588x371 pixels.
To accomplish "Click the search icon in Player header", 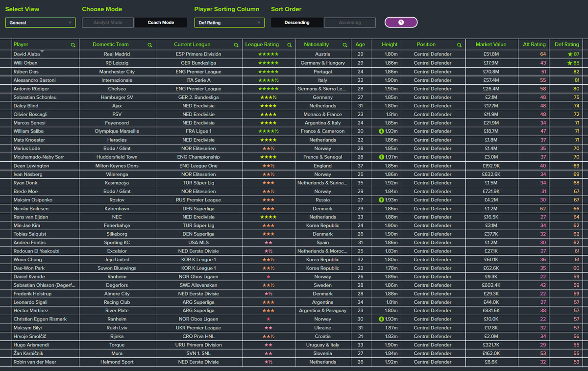I will [x=73, y=45].
